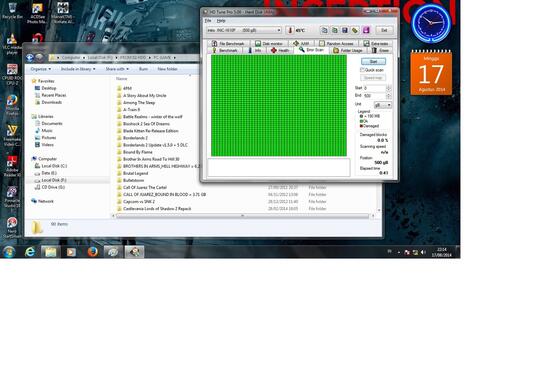Screen dimensions: 540x366
Task: Click the Speed map button
Action: pyautogui.click(x=373, y=78)
